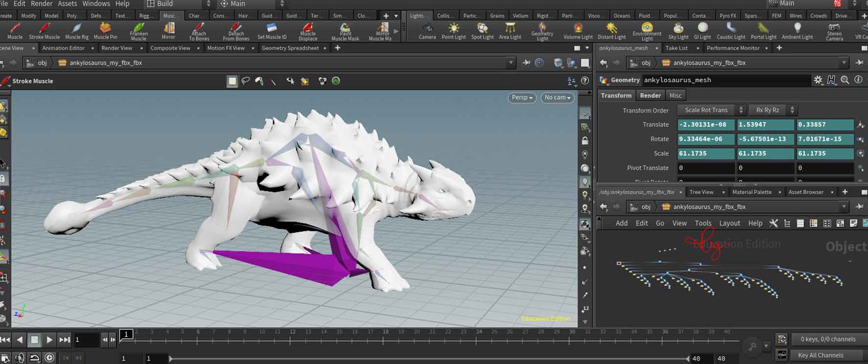
Task: Toggle the green viewport option icon
Action: 336,81
